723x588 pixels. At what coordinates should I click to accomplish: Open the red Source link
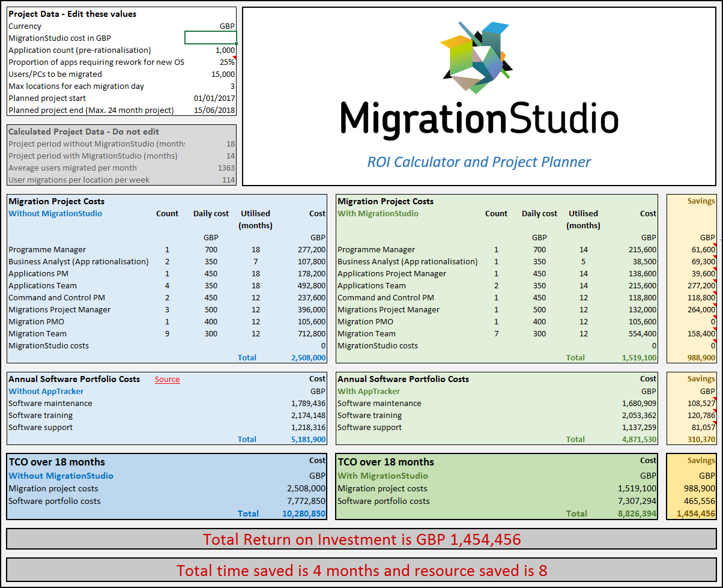pyautogui.click(x=167, y=380)
